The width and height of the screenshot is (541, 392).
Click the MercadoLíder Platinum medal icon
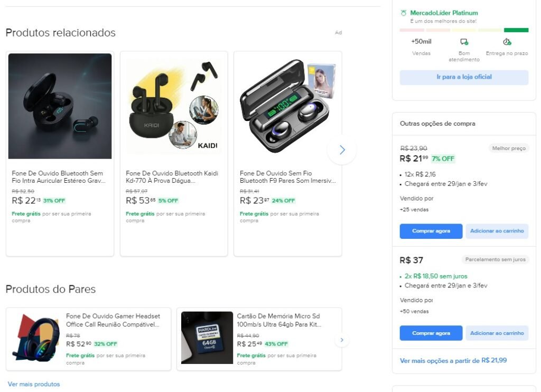404,13
